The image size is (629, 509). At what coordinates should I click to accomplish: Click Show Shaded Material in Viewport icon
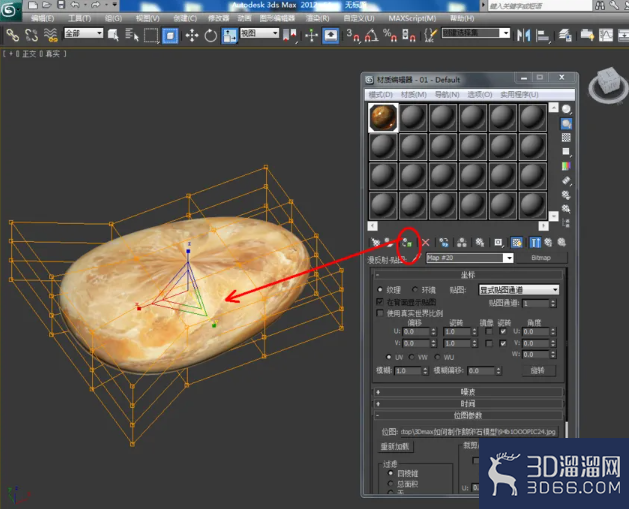pos(517,243)
